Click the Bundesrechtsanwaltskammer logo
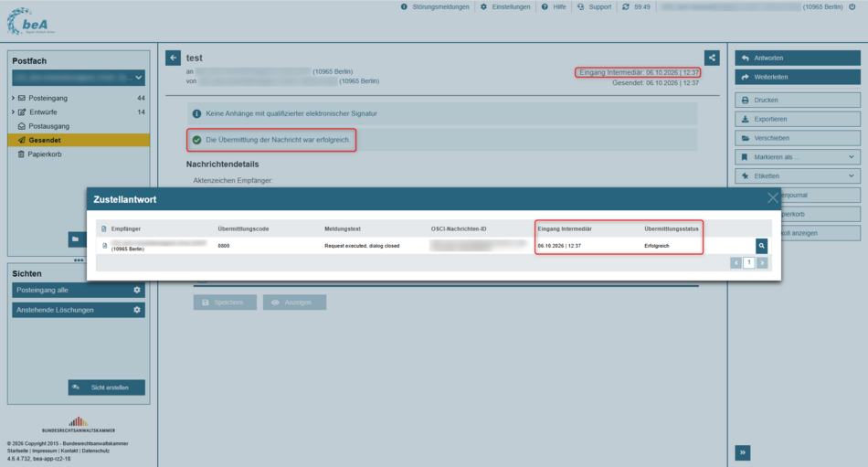Screen dimensions: 868x467 pos(79,424)
